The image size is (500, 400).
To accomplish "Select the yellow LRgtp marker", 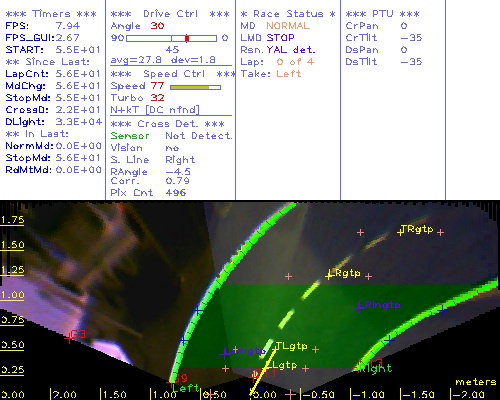I will tap(344, 274).
